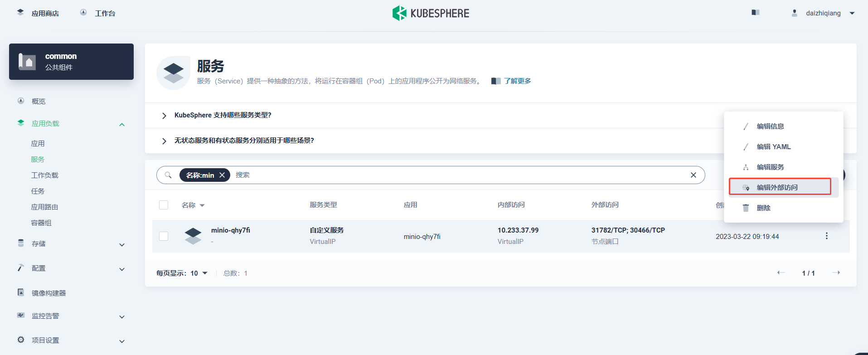Clear the search bar contents

693,175
